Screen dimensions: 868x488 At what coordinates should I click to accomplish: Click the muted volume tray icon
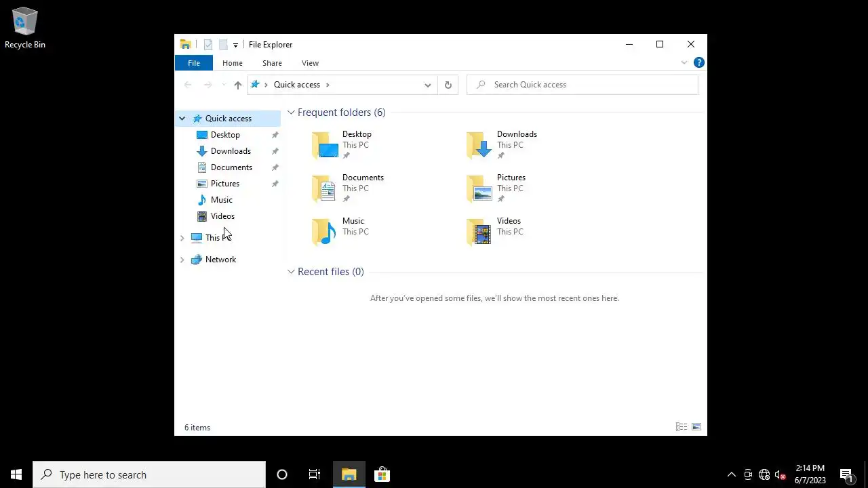point(781,474)
